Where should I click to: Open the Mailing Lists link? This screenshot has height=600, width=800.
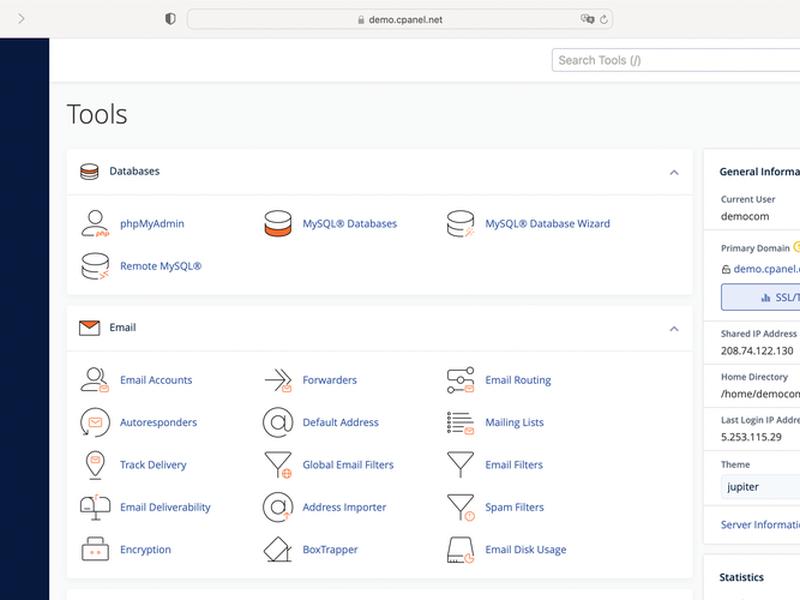tap(514, 422)
